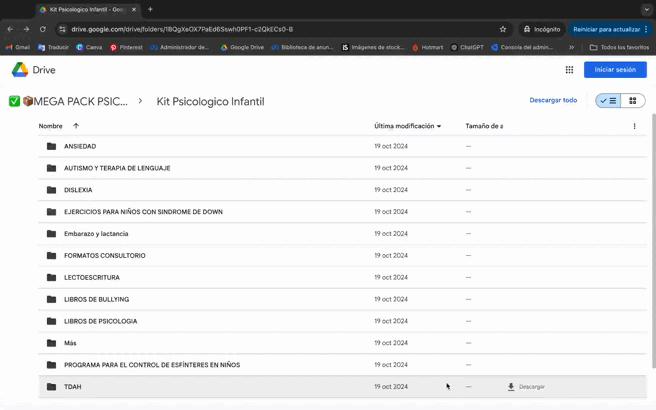The image size is (656, 410).
Task: Click the ANSIEDAD folder icon
Action: pos(51,146)
